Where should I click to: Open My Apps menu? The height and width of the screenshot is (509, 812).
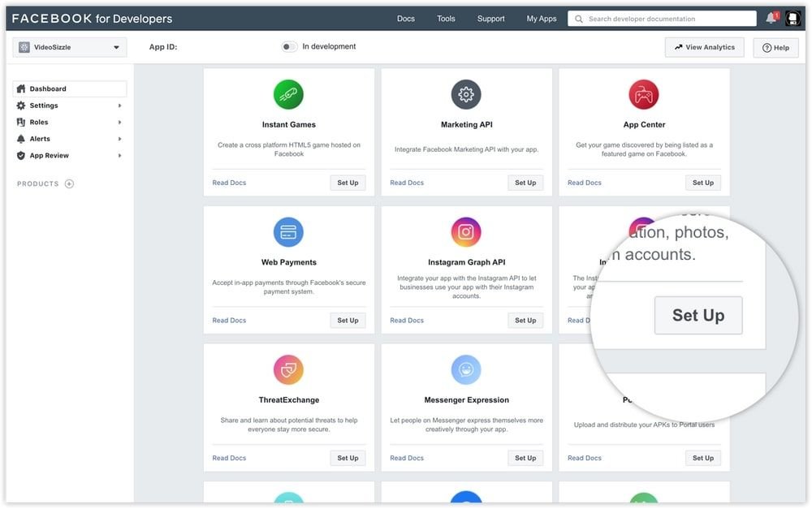pos(541,19)
